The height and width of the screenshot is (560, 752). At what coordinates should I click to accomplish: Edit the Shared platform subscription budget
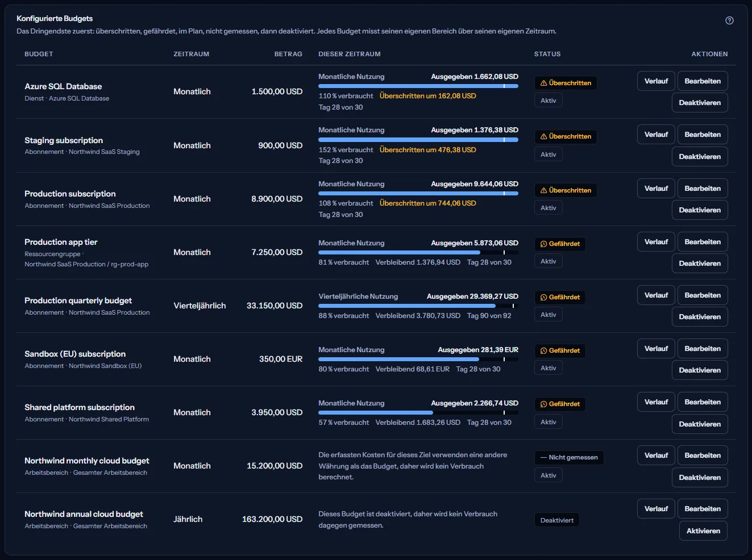tap(703, 402)
